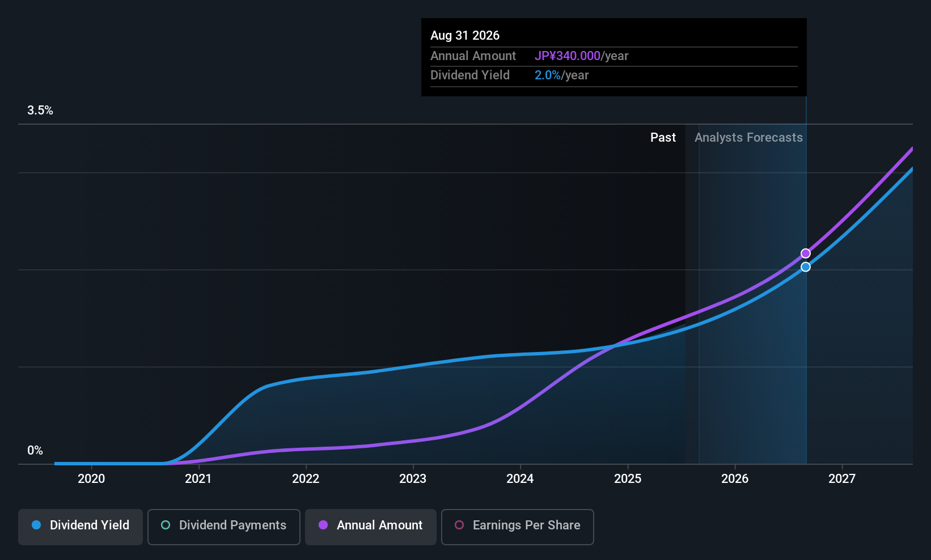Viewport: 931px width, 560px height.
Task: Click the 3.5% y-axis label
Action: click(40, 111)
